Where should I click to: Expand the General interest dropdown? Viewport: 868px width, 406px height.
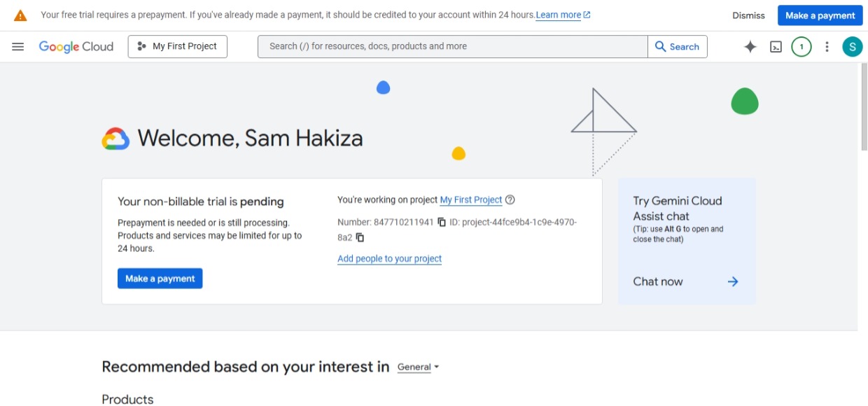tap(418, 367)
